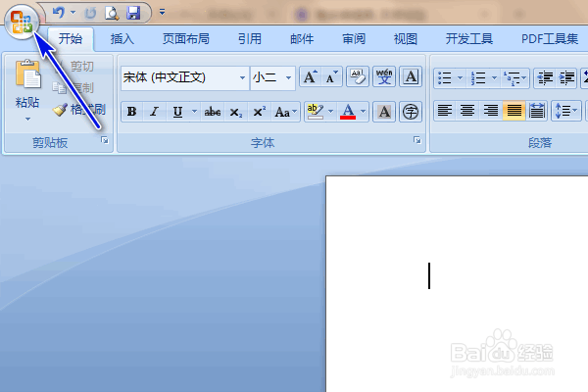This screenshot has width=588, height=392.
Task: Open the 审阅 tab
Action: [354, 38]
